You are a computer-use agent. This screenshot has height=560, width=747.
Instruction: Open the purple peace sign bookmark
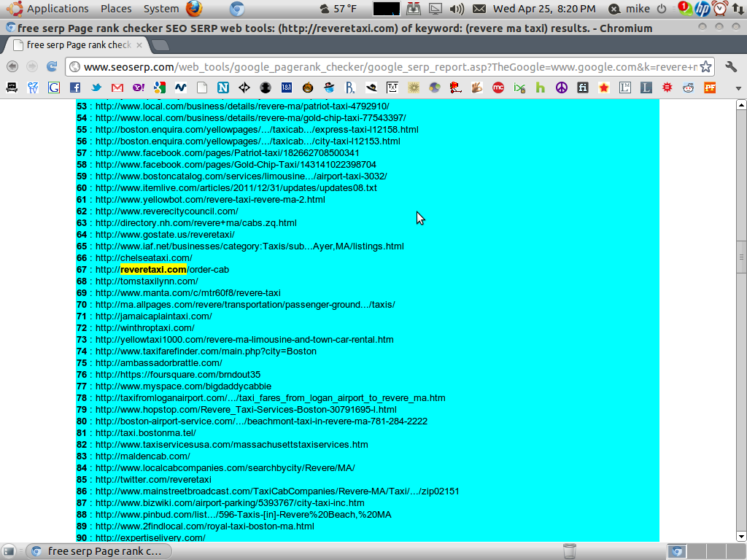[562, 87]
